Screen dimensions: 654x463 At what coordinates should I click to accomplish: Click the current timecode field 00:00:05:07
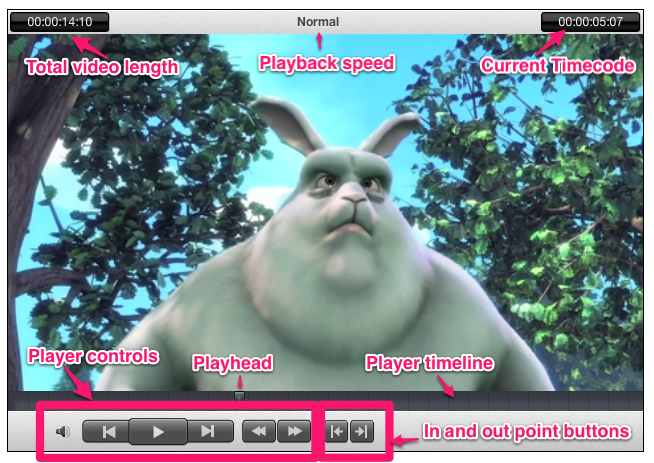tap(590, 22)
